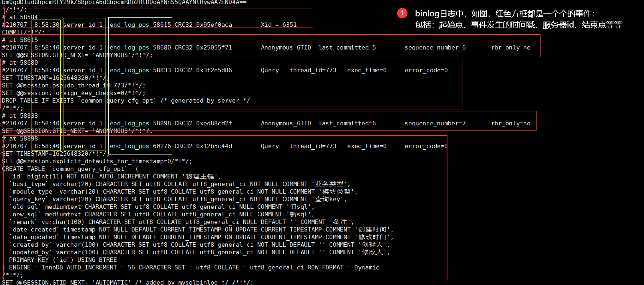Click 'SET @@session.foreign_key_checks=0' line
Image resolution: width=644 pixels, height=285 pixels.
click(x=74, y=93)
